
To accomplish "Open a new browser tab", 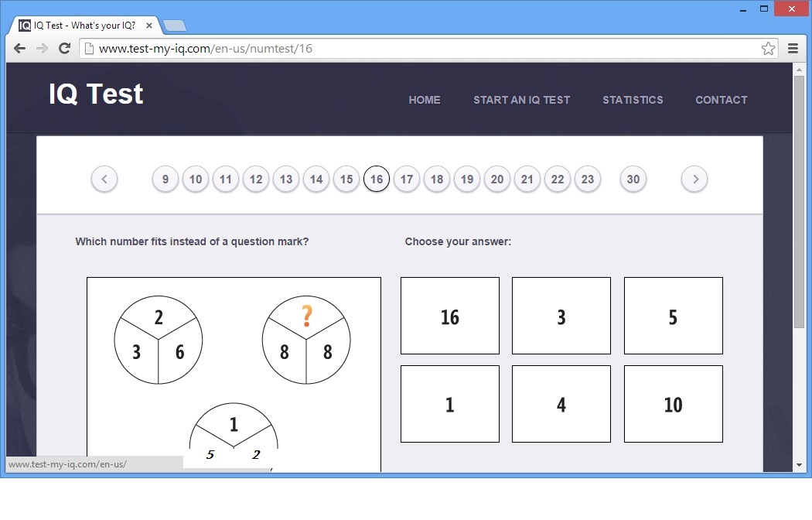I will click(x=175, y=26).
